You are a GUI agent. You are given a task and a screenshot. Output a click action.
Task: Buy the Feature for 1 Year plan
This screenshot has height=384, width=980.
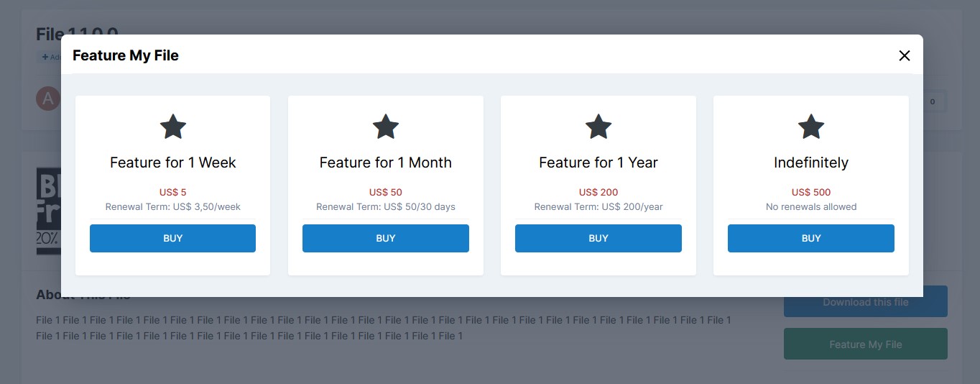tap(598, 238)
